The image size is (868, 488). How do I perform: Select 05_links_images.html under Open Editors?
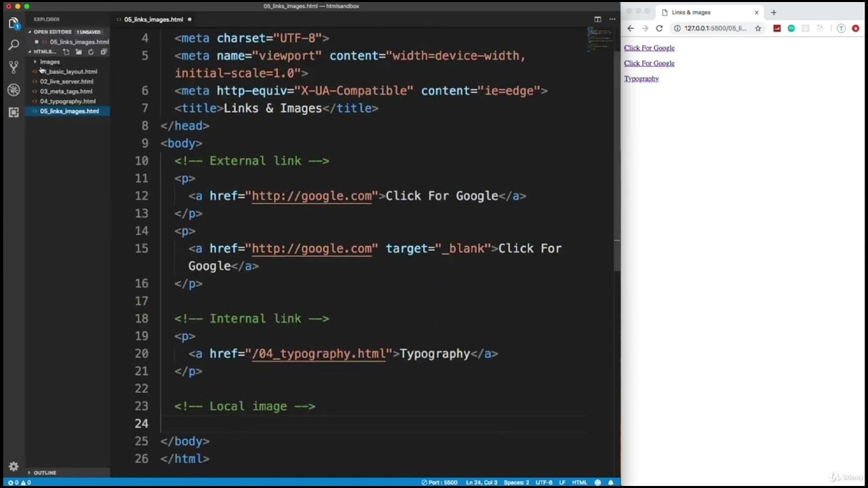[x=79, y=42]
